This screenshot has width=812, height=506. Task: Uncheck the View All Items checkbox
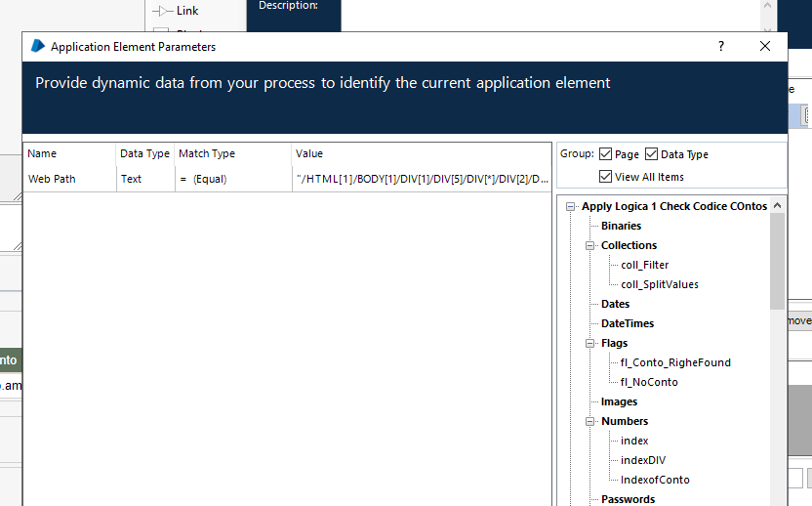(x=606, y=177)
